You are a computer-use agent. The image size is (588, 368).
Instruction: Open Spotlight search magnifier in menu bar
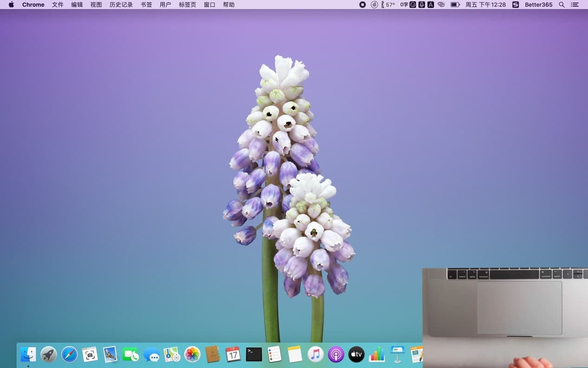(x=562, y=5)
